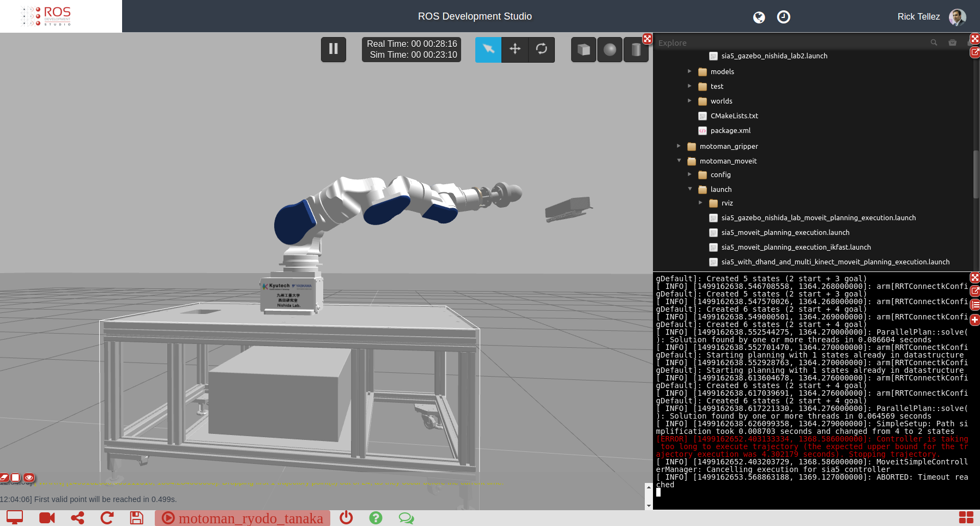The width and height of the screenshot is (980, 526).
Task: Click the red power icon
Action: coord(346,518)
